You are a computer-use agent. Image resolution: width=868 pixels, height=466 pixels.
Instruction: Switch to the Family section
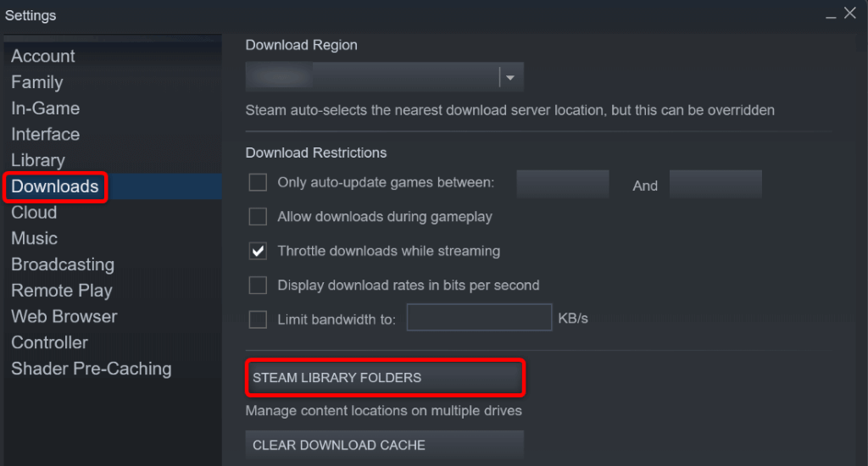[37, 82]
